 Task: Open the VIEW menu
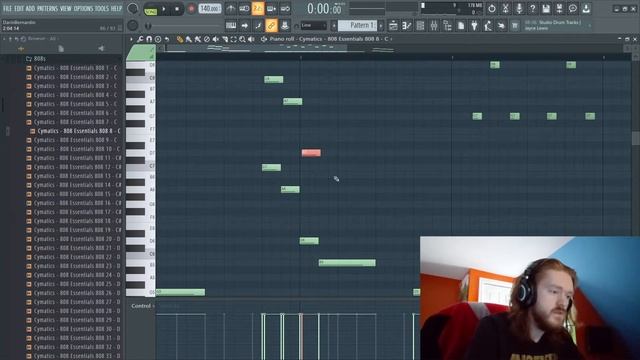[66, 8]
